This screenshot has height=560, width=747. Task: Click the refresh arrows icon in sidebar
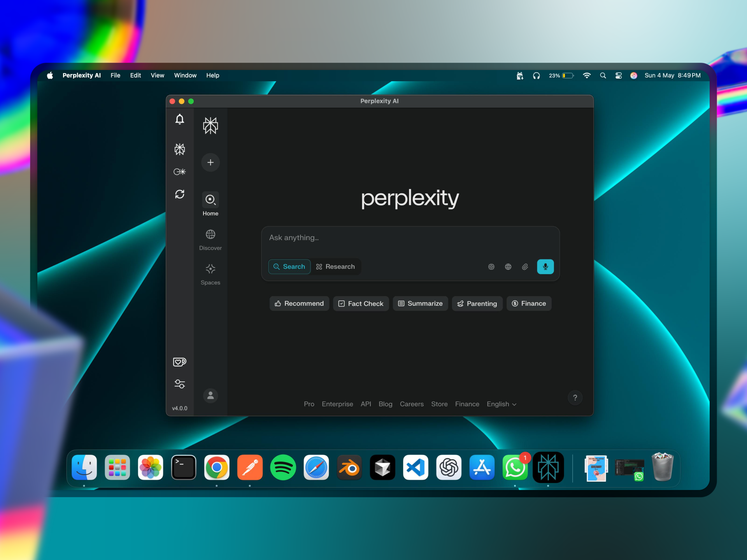(x=179, y=194)
